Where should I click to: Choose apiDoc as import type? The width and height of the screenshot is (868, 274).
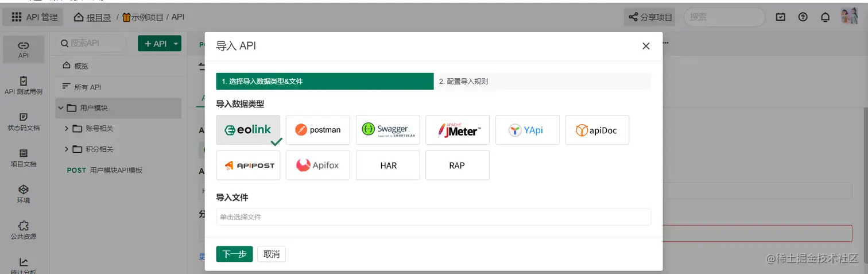597,130
